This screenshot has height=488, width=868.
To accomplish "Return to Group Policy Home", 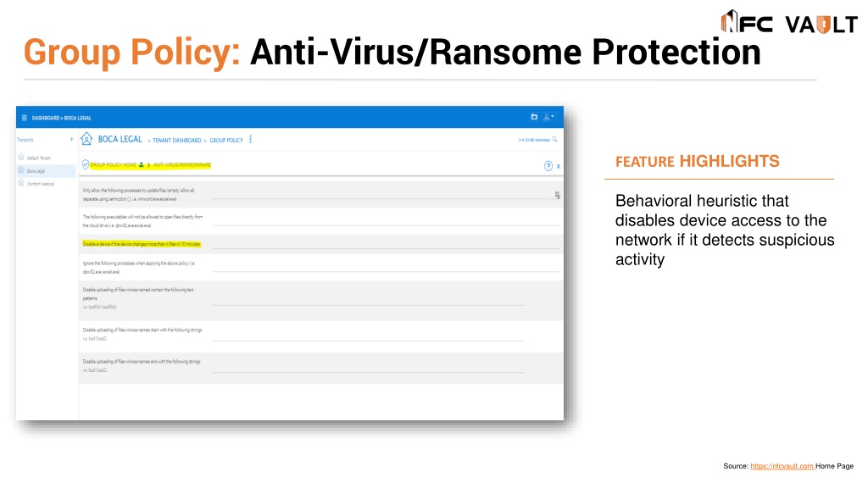I will 113,165.
